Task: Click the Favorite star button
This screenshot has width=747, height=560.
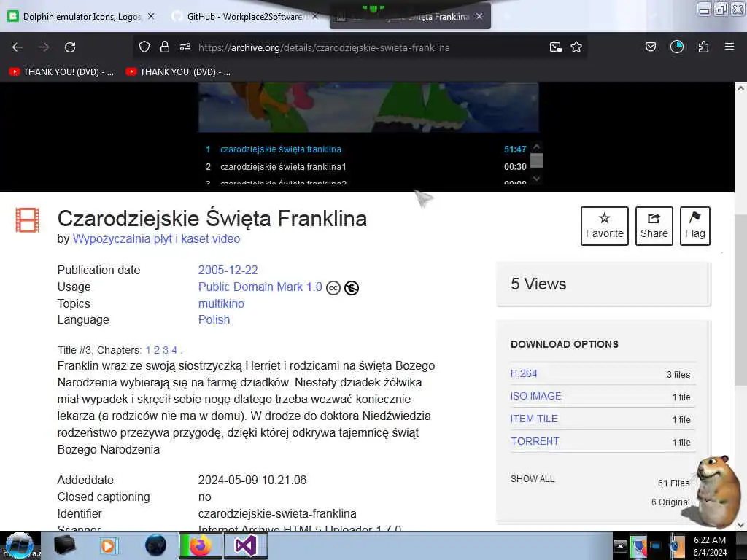Action: (x=605, y=226)
